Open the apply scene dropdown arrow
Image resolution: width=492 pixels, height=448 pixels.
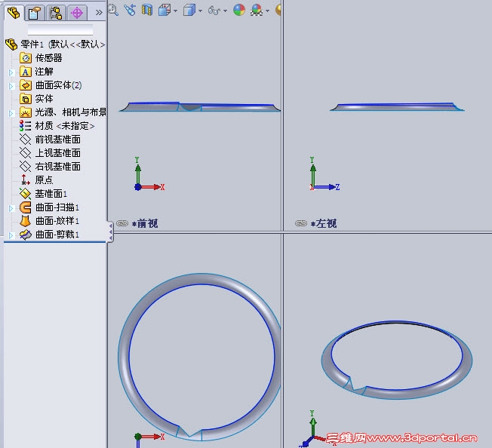coord(267,11)
